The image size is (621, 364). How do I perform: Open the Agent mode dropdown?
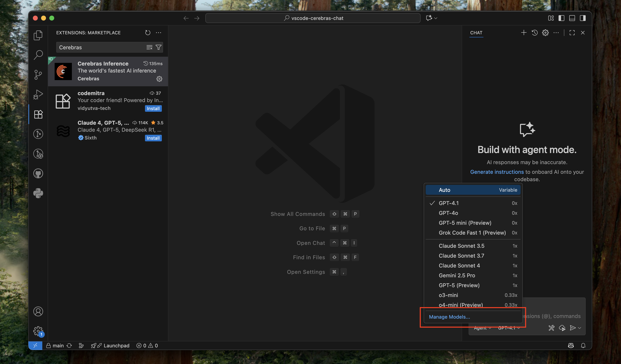point(482,328)
